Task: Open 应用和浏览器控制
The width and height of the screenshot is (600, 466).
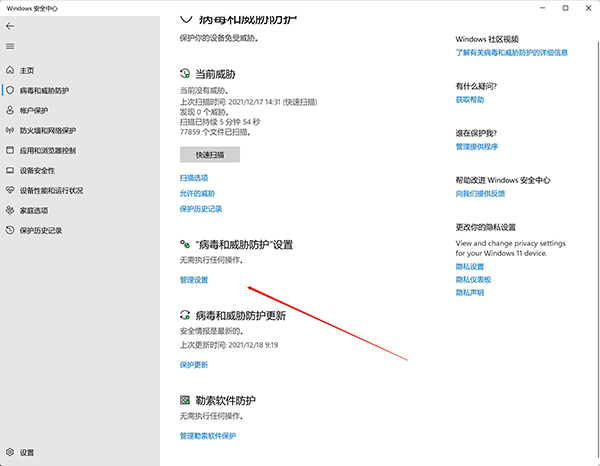Action: pyautogui.click(x=48, y=151)
